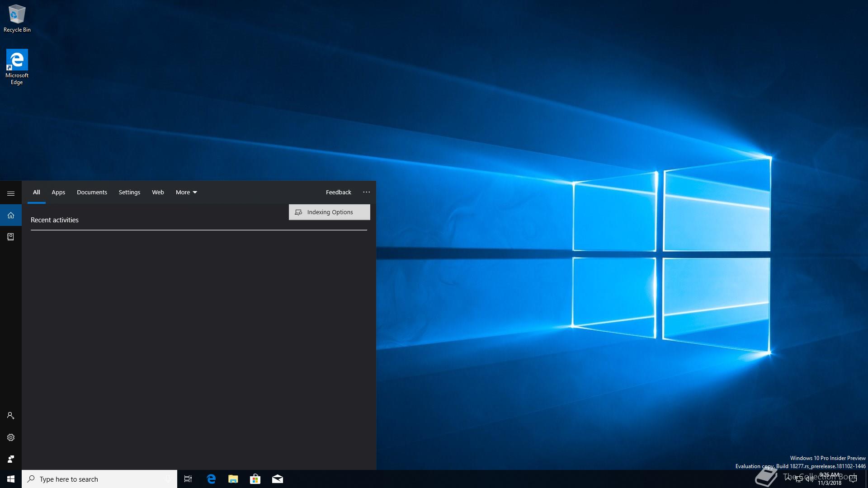Click the Feedback button in search panel
Image resolution: width=868 pixels, height=488 pixels.
[x=339, y=192]
